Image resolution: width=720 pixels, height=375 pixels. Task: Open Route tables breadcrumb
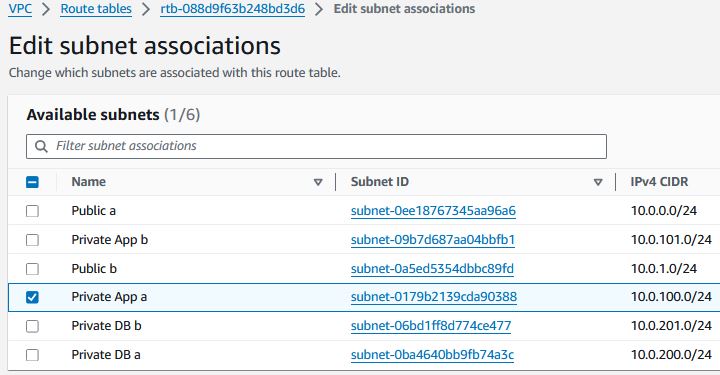[x=96, y=9]
